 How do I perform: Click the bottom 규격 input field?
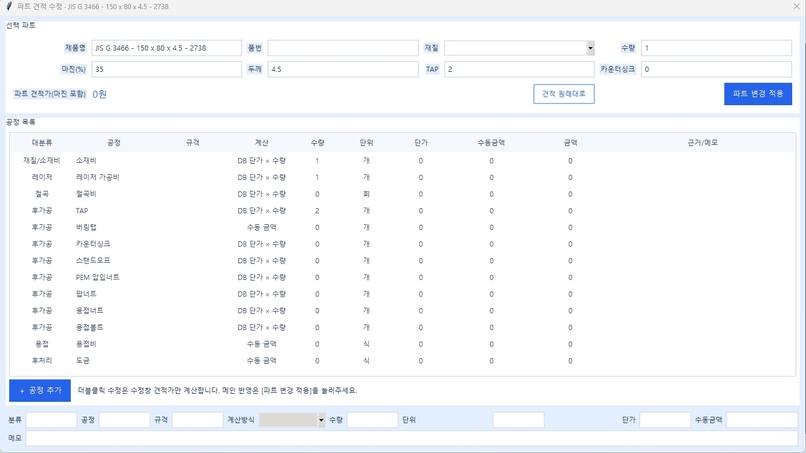(x=197, y=420)
